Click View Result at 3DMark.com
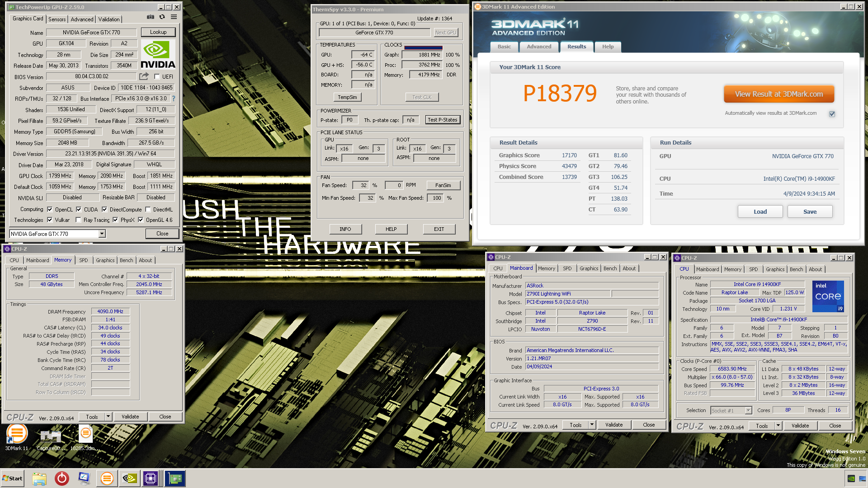Image resolution: width=868 pixels, height=488 pixels. point(778,94)
